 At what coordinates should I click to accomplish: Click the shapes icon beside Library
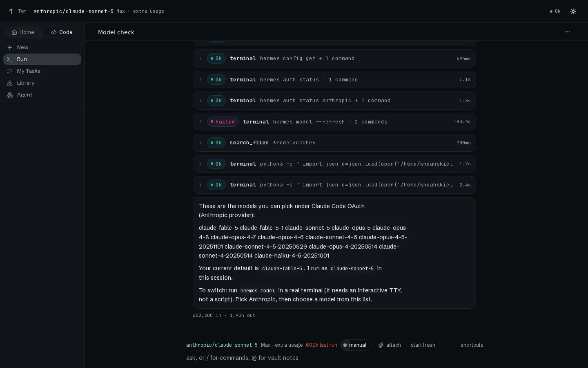[x=10, y=83]
